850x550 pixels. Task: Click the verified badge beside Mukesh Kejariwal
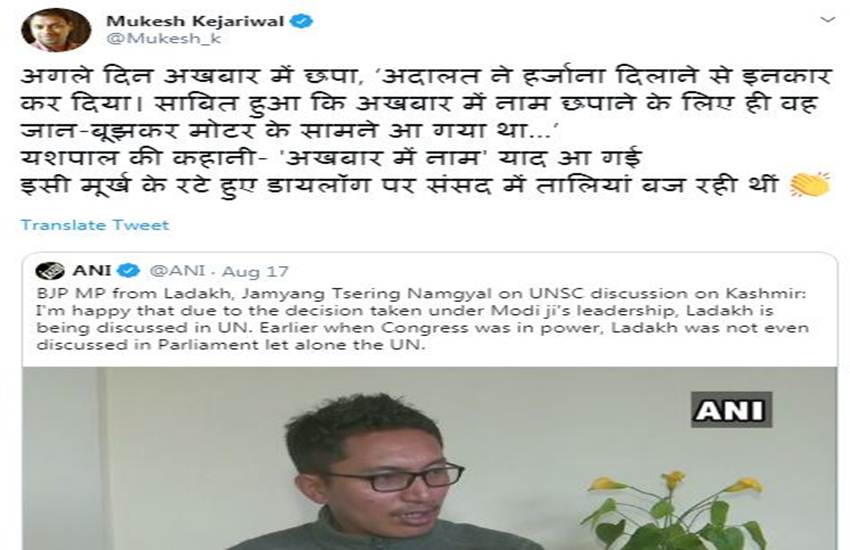click(301, 21)
